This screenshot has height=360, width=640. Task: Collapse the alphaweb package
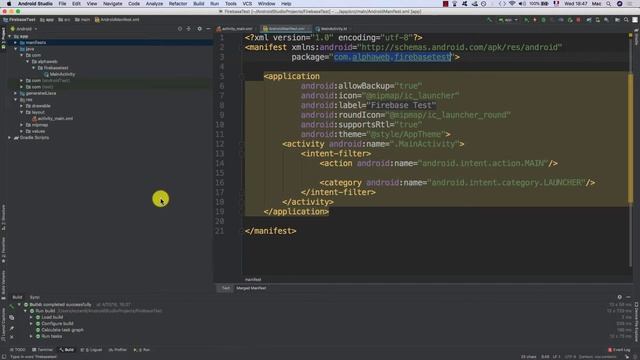pos(28,62)
